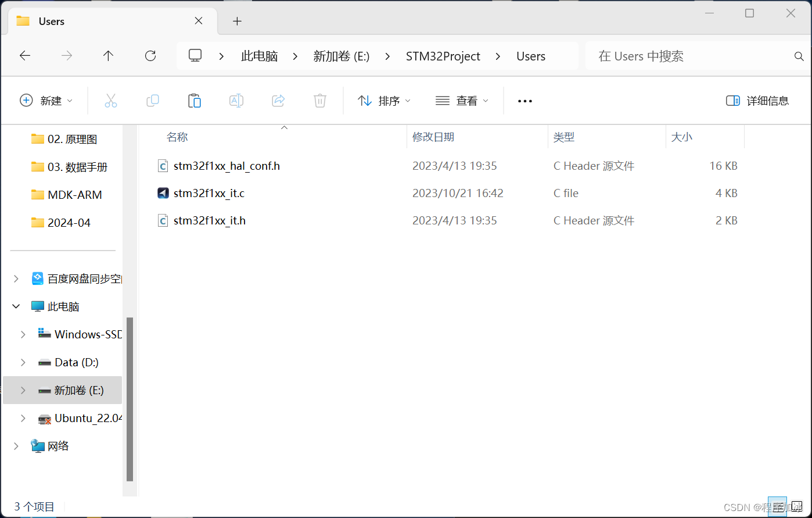The height and width of the screenshot is (518, 812).
Task: Expand the 网络 tree node
Action: [x=16, y=446]
